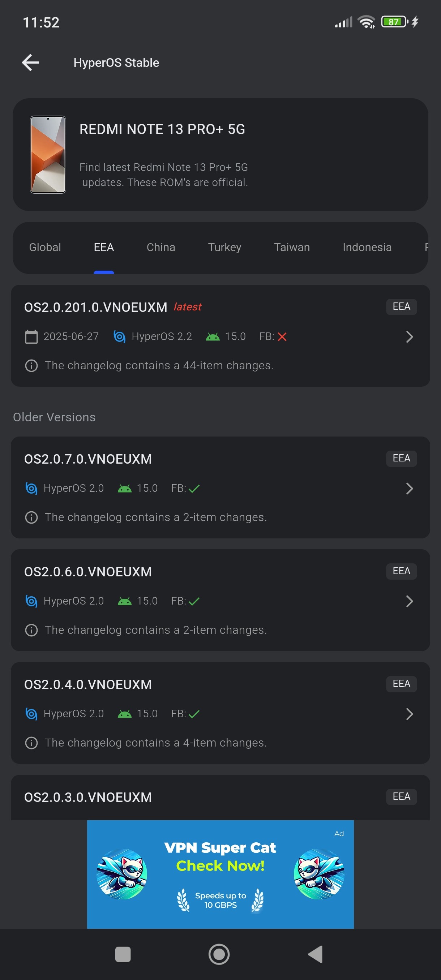Tap EEA badge on OS2.0.3.0.VNOEUXM
Image resolution: width=441 pixels, height=980 pixels.
[x=401, y=797]
